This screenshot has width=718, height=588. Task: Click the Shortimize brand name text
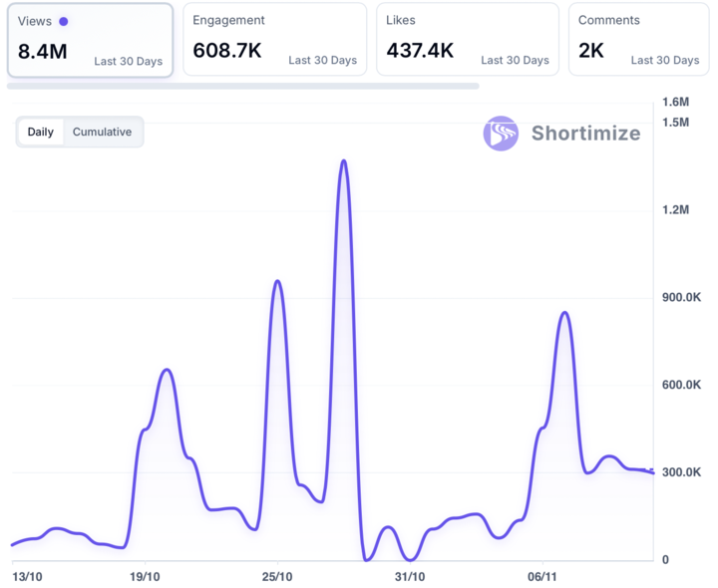(585, 134)
